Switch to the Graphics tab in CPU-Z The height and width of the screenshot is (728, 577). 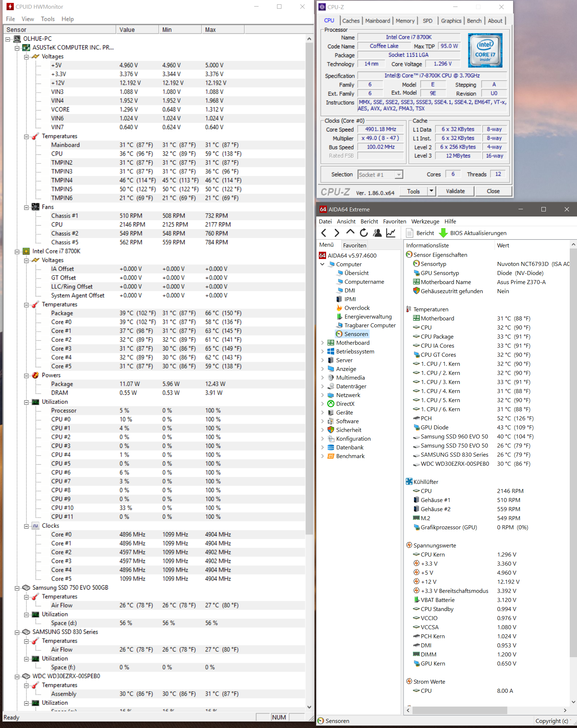(x=451, y=21)
